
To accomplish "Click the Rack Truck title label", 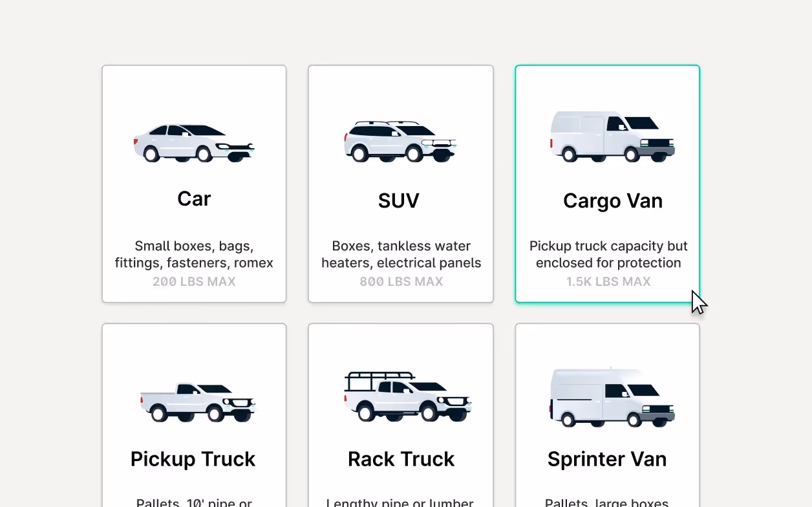I will (400, 458).
